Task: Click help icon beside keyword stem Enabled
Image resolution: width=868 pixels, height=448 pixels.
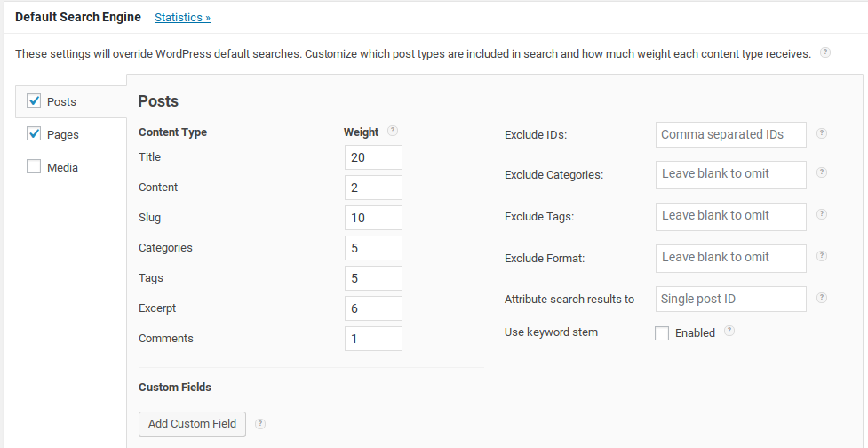Action: pos(729,331)
